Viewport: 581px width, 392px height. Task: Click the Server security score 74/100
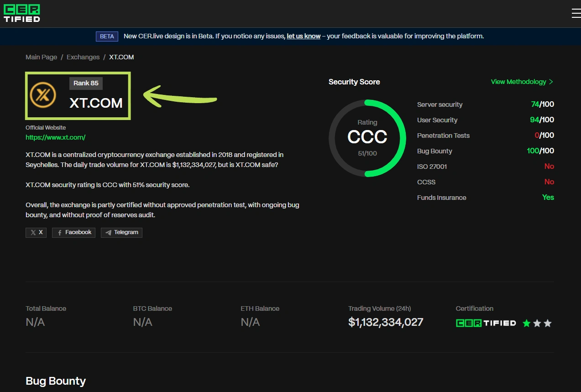(542, 104)
